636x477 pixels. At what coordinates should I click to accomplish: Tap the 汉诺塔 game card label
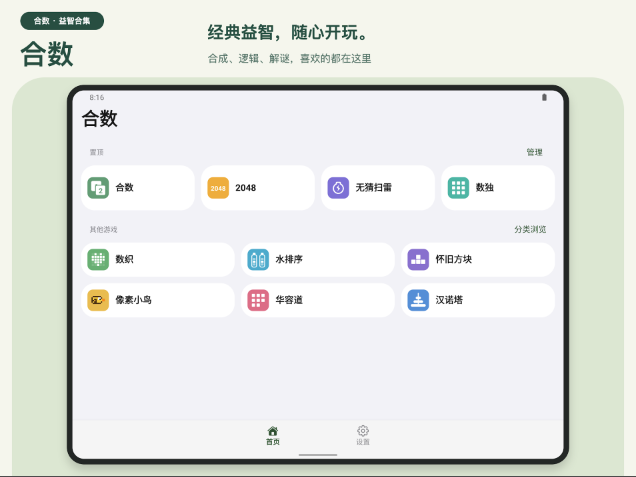[449, 300]
